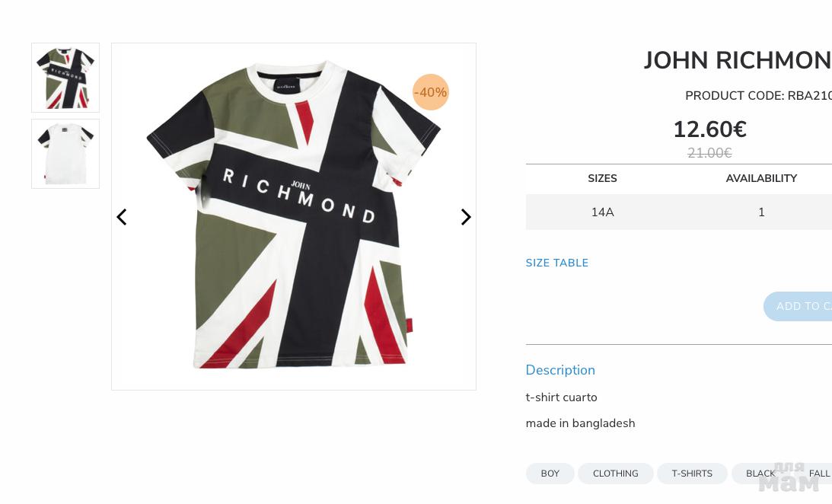Open the CLOTHING category tag
The image size is (832, 504).
pyautogui.click(x=615, y=474)
